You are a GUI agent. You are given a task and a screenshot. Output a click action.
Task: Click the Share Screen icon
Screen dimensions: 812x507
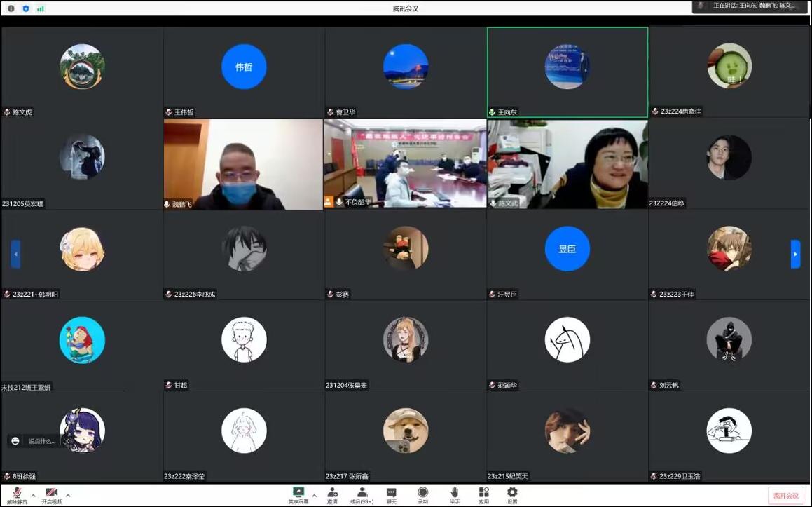(x=298, y=494)
